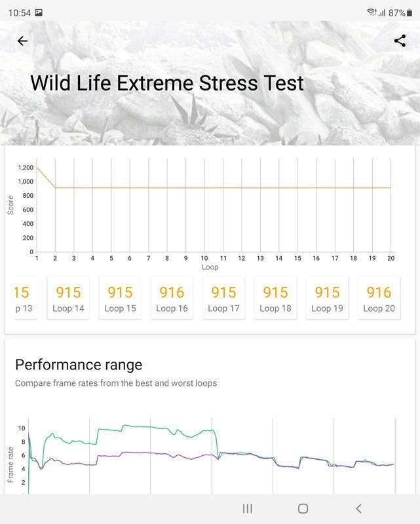Open the Loop 16 score card

click(172, 298)
